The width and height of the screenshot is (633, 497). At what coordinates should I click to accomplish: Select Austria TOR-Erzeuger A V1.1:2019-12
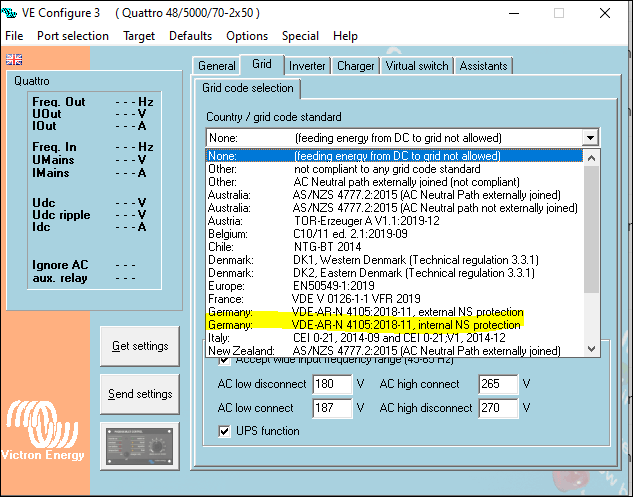tap(394, 221)
